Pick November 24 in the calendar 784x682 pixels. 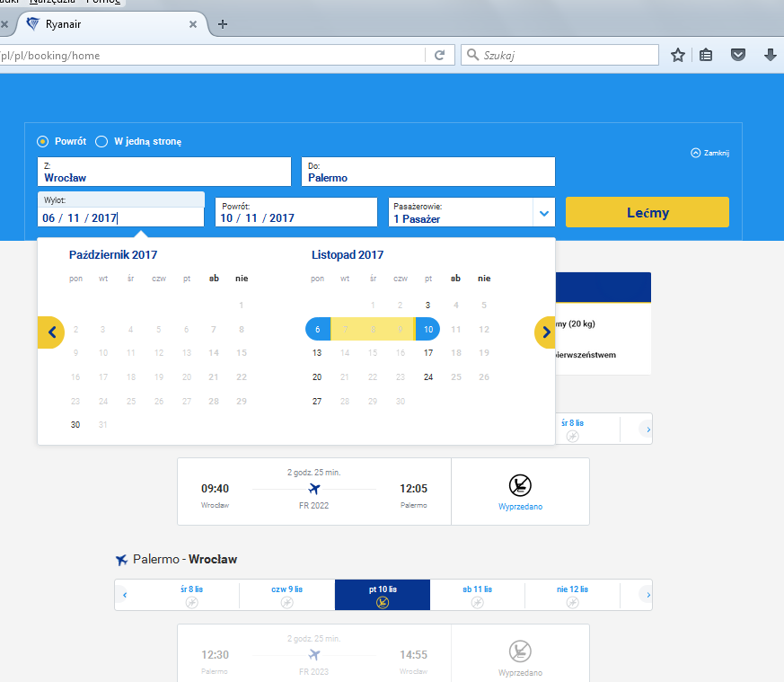point(428,376)
